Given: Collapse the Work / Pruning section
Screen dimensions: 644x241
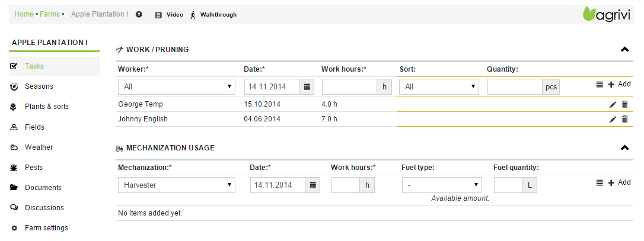Looking at the screenshot, I should pos(624,50).
